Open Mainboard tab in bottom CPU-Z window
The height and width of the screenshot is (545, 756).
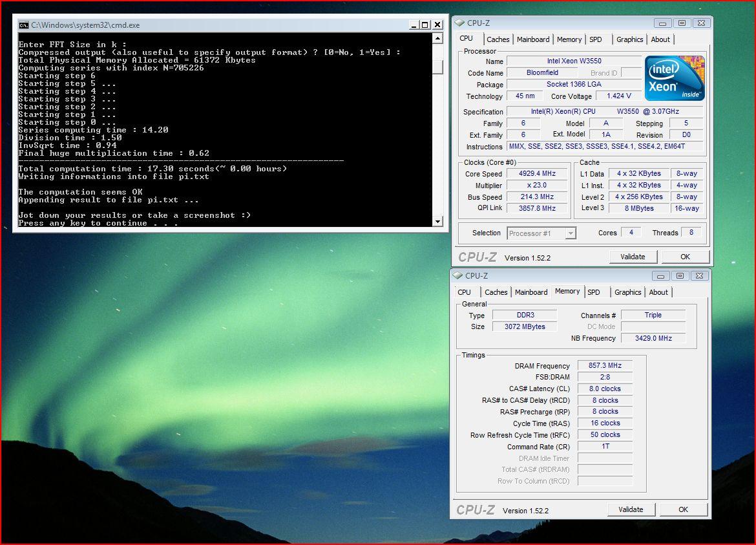click(x=531, y=292)
